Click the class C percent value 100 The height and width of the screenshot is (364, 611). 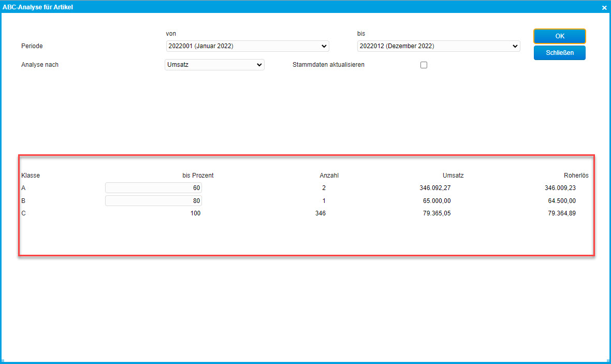pos(195,213)
